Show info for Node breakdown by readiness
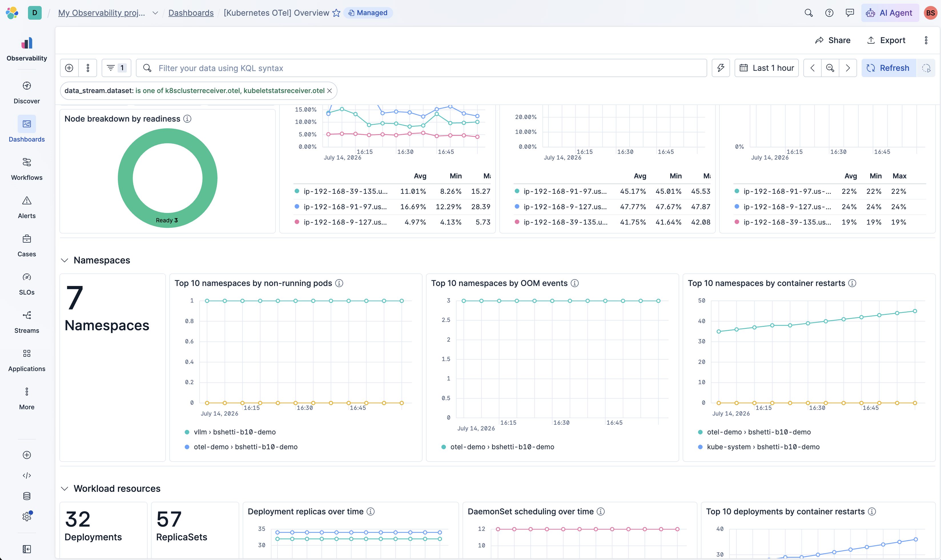This screenshot has height=560, width=941. point(187,119)
